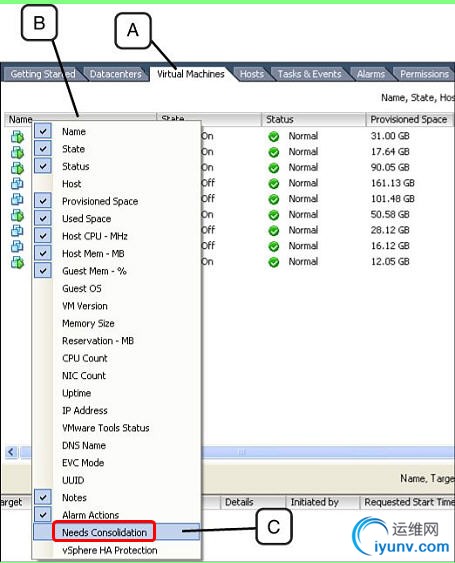Click the status icon of the 12.05 GB VM
This screenshot has height=563, width=455.
274,262
